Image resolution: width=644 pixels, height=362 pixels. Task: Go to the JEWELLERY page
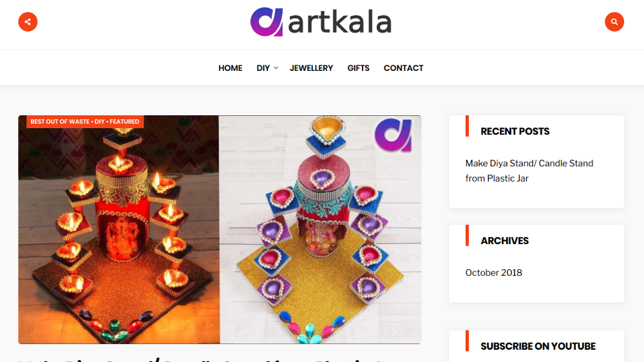pos(311,68)
